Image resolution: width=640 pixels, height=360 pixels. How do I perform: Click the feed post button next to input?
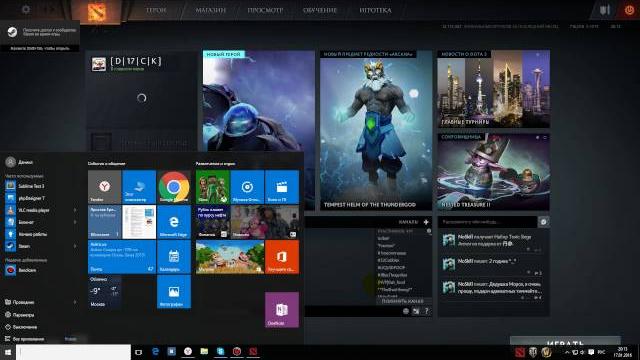(x=543, y=222)
